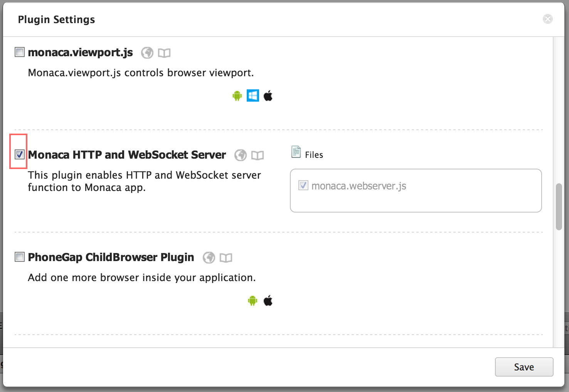
Task: Open the monaca.viewport.js book documentation icon
Action: 164,53
